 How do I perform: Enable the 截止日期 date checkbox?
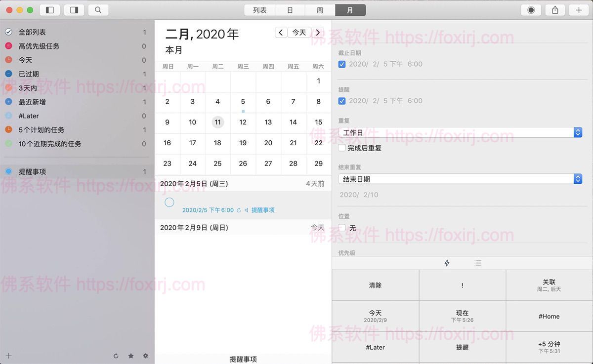point(341,64)
